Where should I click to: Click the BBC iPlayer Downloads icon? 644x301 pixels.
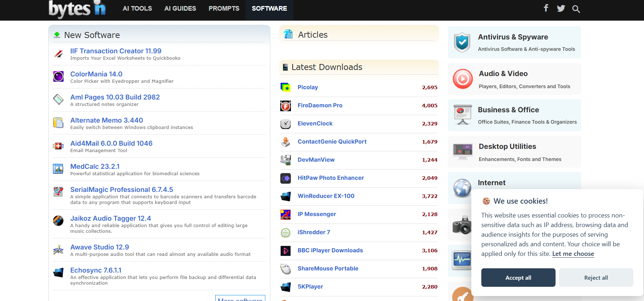(286, 251)
